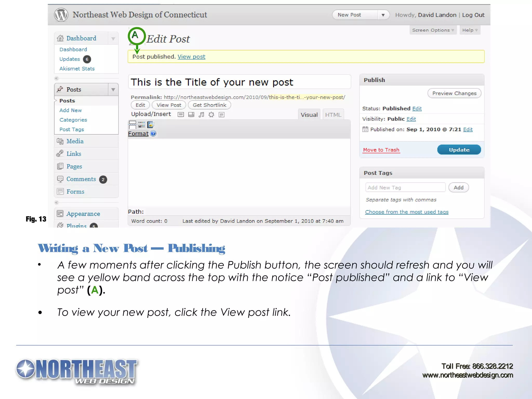532x399 pixels.
Task: Click the Add Poll upload icon
Action: coord(222,115)
